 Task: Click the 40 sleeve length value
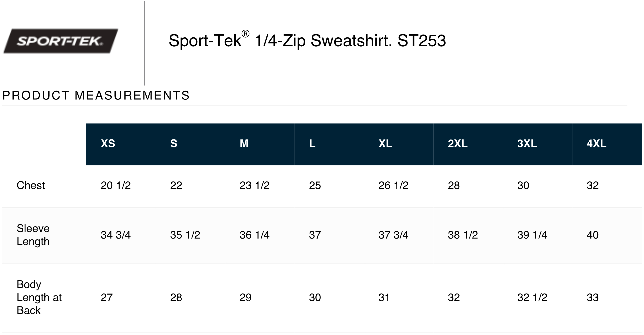pos(593,235)
